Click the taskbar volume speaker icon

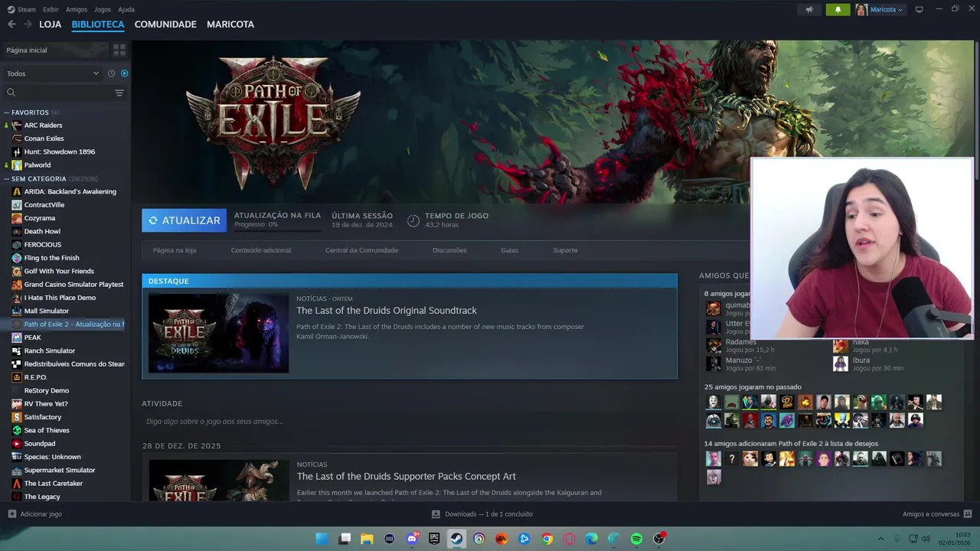[x=926, y=539]
